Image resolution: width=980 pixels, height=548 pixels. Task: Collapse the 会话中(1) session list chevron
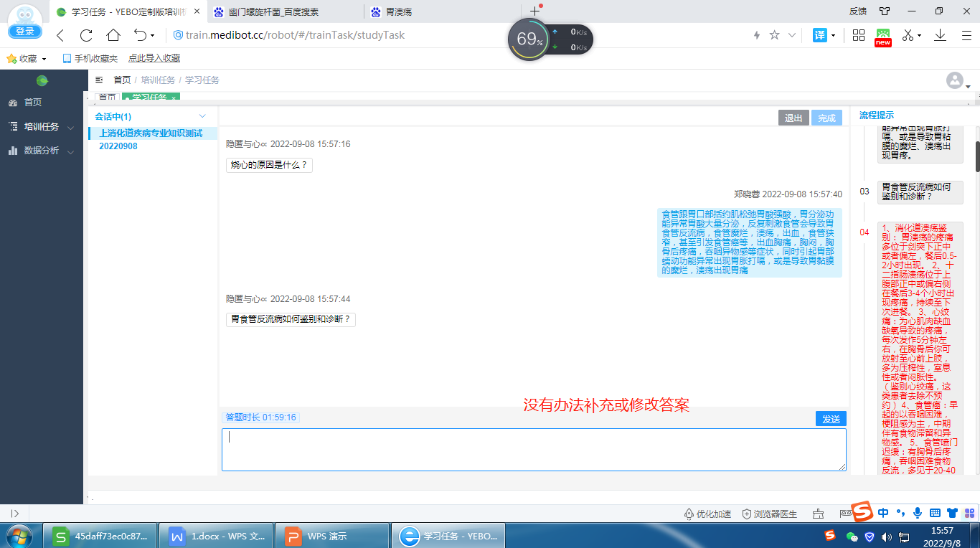202,116
